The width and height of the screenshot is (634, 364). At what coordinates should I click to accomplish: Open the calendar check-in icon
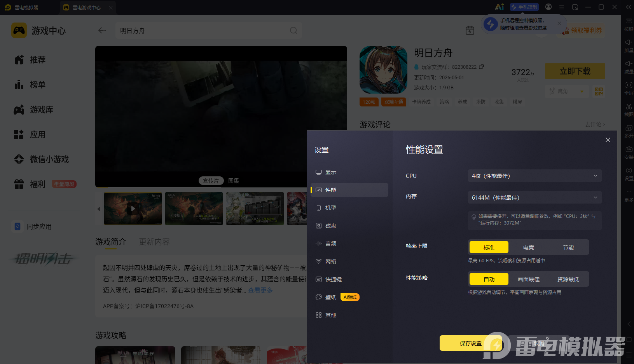470,30
